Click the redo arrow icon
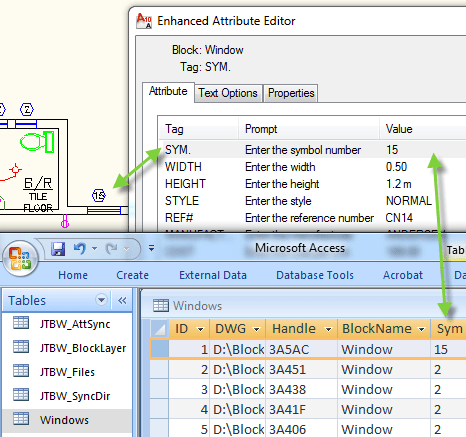The image size is (466, 437). pyautogui.click(x=111, y=248)
